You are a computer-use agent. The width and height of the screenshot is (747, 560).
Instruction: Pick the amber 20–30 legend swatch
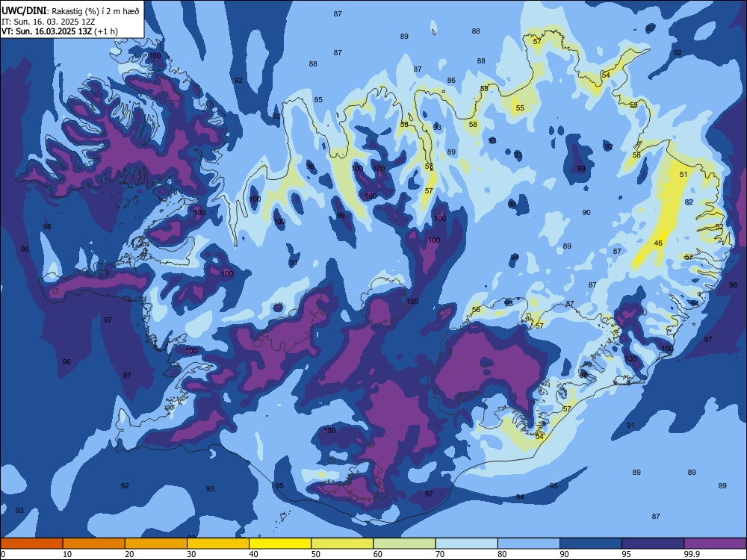click(x=156, y=544)
